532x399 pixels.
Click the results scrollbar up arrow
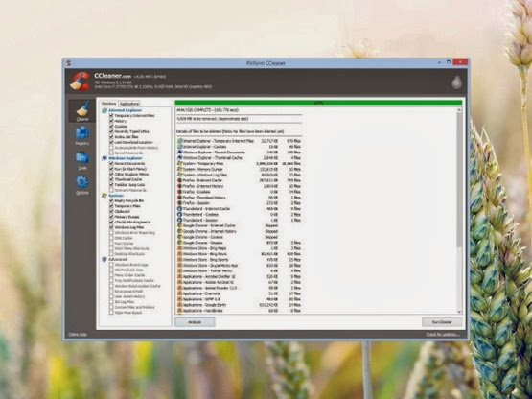(x=459, y=110)
